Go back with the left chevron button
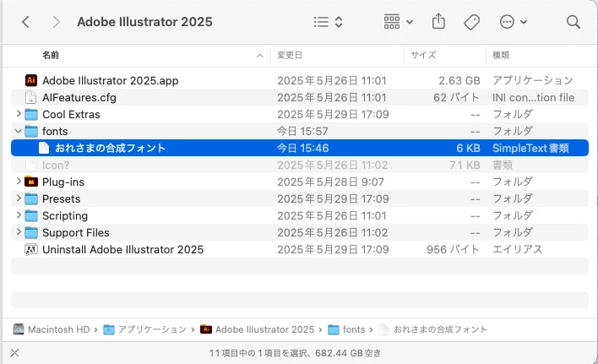Screen dimensions: 598x364 (x=25, y=22)
